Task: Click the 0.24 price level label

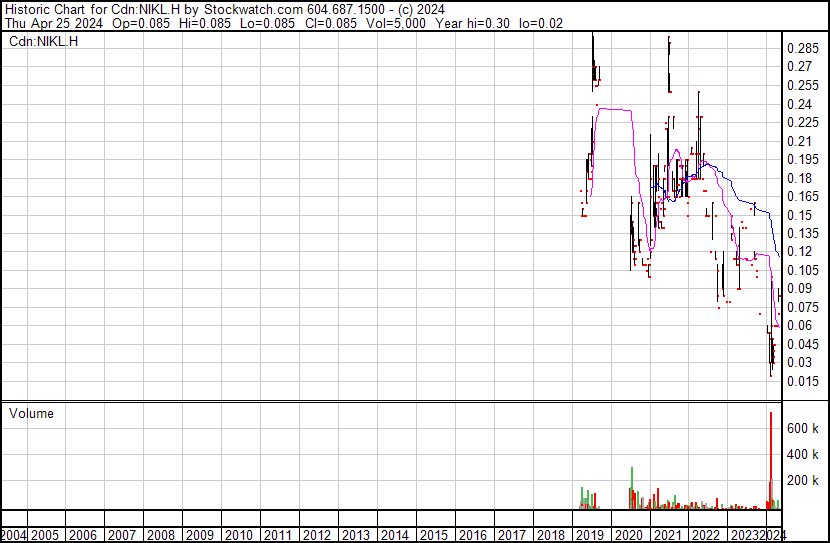Action: click(x=800, y=104)
